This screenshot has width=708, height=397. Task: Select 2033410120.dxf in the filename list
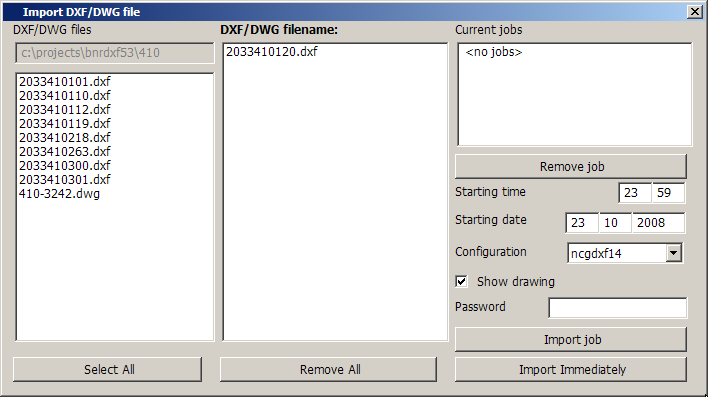click(x=271, y=52)
